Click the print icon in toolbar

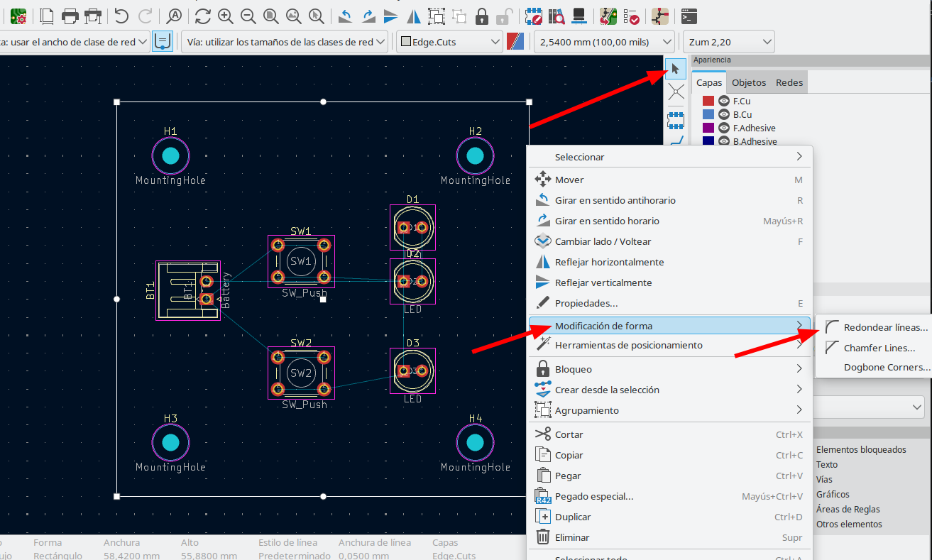point(70,16)
